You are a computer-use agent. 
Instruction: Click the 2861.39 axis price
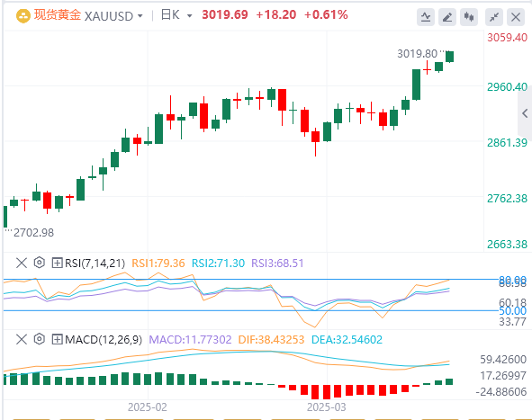pyautogui.click(x=507, y=143)
